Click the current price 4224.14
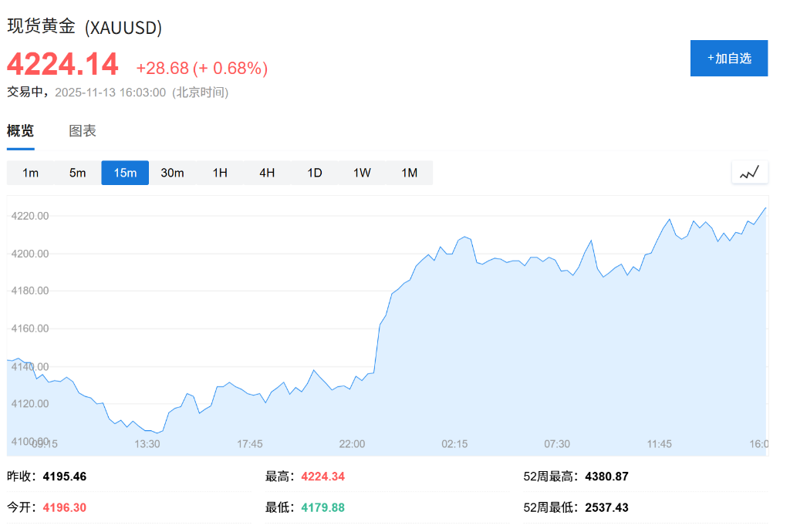The width and height of the screenshot is (790, 532). click(62, 65)
